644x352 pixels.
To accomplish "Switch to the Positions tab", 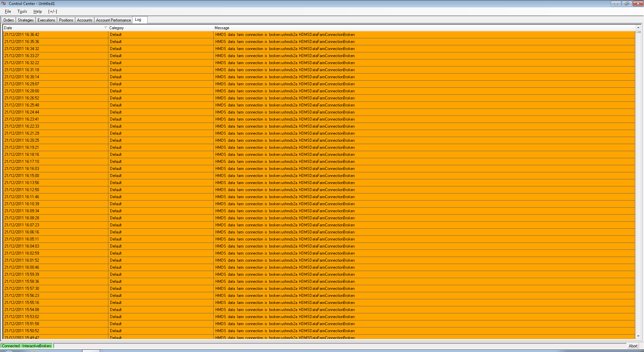I will (66, 20).
